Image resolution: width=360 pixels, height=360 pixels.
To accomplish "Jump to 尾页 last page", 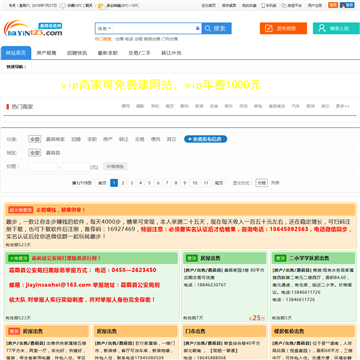I will tap(219, 183).
